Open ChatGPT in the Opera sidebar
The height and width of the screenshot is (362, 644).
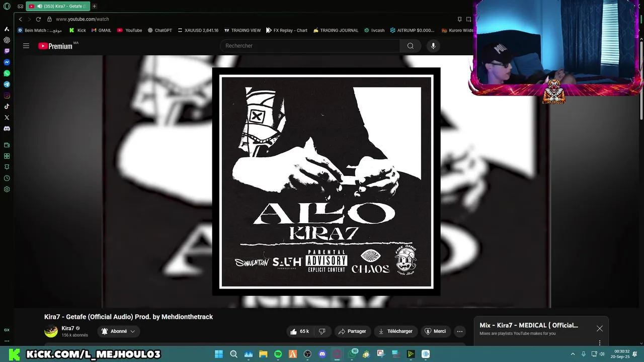point(7,40)
